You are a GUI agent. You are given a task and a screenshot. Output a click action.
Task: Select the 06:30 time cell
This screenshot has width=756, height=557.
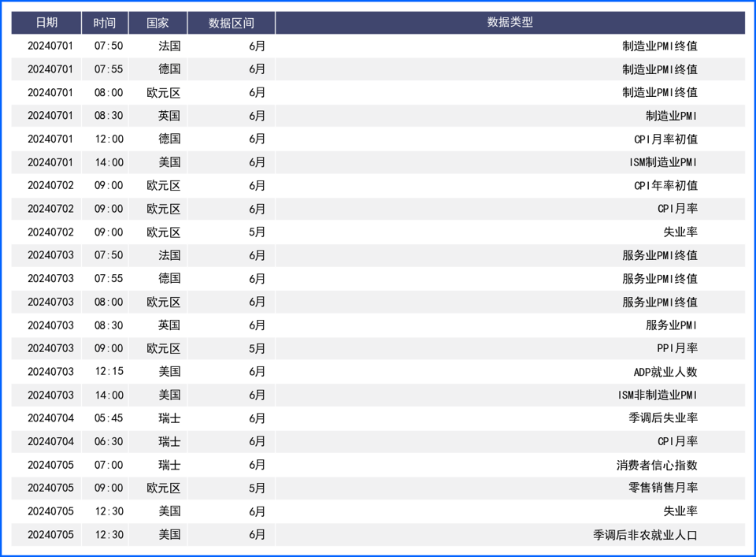[x=109, y=441]
